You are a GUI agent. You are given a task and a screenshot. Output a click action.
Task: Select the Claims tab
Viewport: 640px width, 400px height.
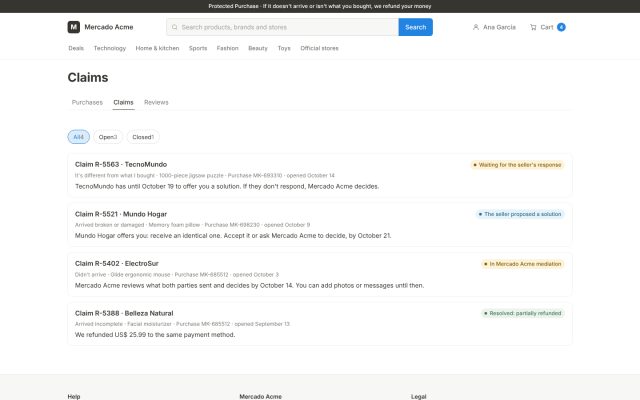click(123, 102)
